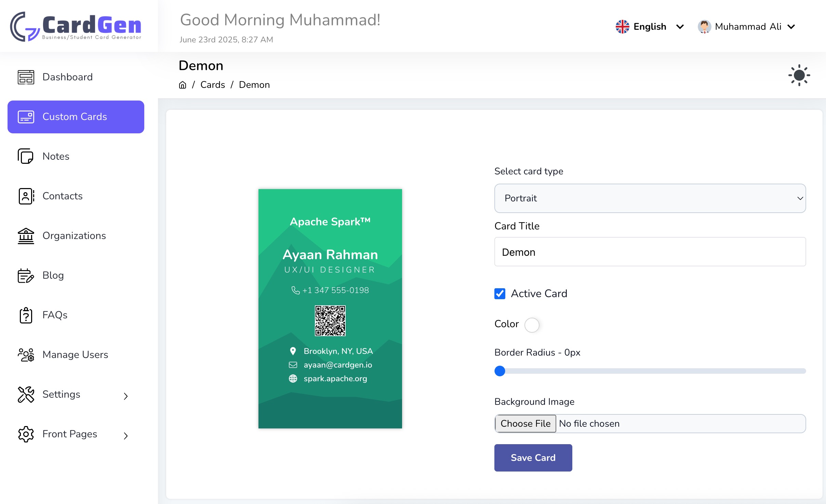
Task: Click the 'No file chosen' text
Action: [x=589, y=423]
